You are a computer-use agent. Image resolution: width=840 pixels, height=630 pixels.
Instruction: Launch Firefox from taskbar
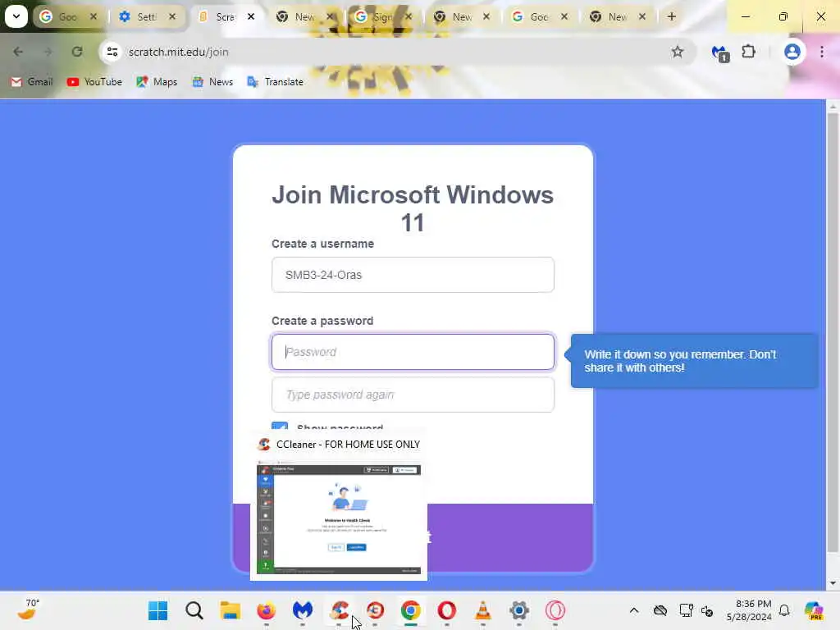pos(267,610)
